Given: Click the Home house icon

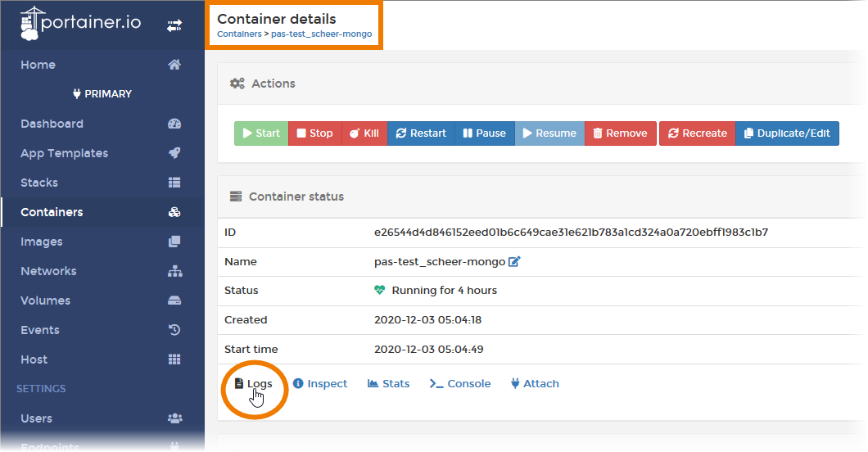Looking at the screenshot, I should pyautogui.click(x=174, y=65).
